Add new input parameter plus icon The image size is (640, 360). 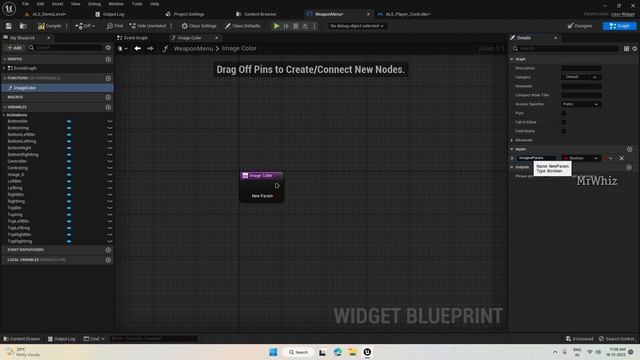[x=629, y=149]
